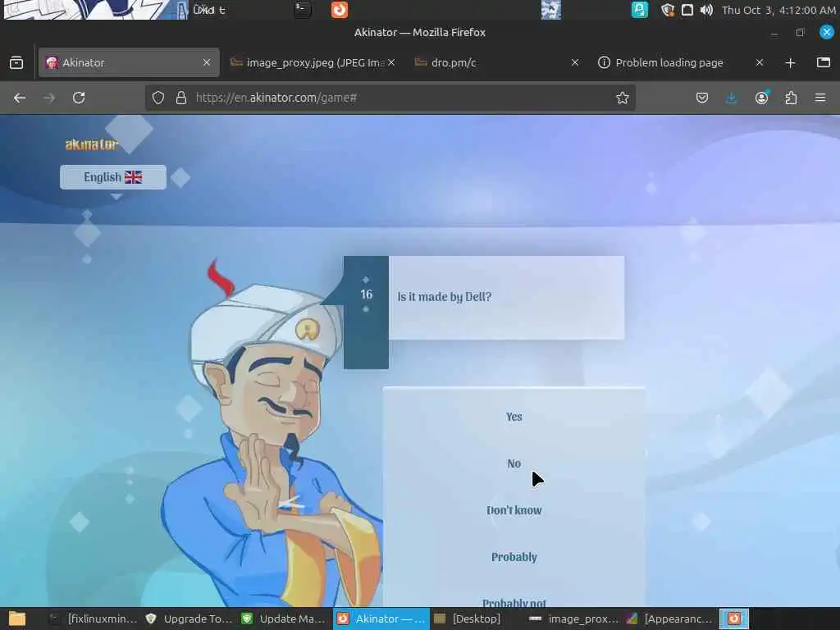List all tabs from tab bar

(x=824, y=62)
